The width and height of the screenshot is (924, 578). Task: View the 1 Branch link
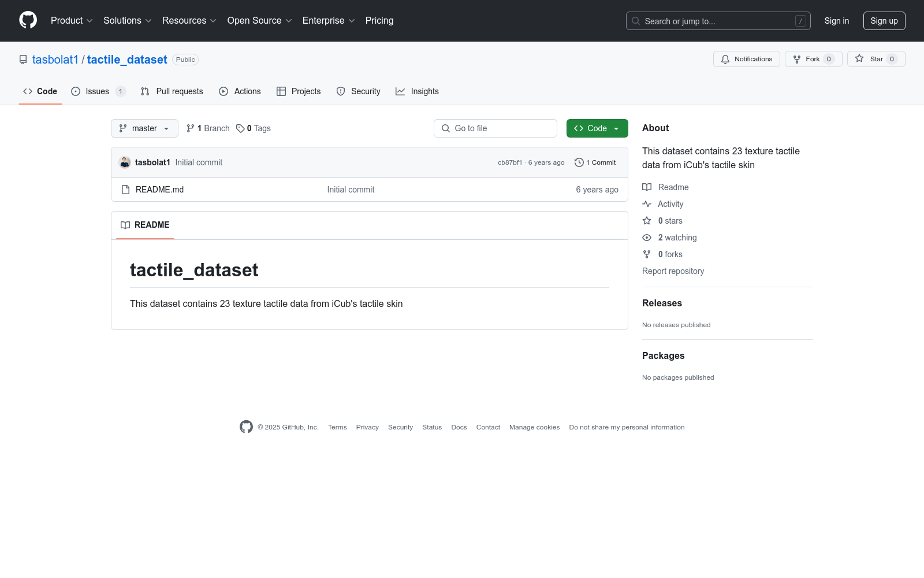[208, 128]
